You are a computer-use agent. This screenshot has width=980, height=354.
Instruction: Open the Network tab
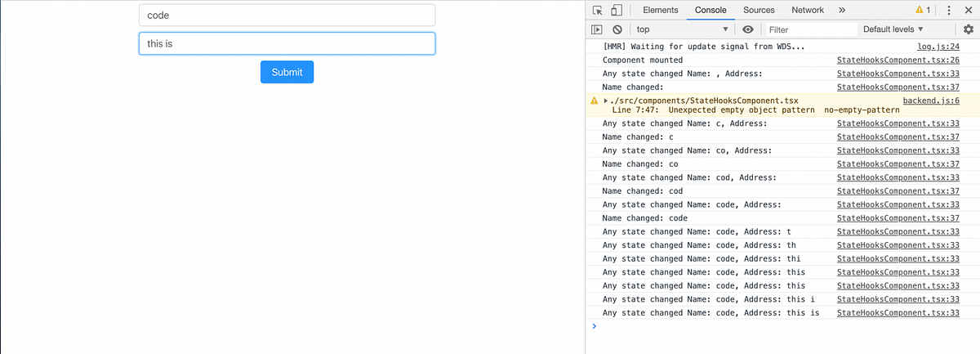[x=808, y=10]
